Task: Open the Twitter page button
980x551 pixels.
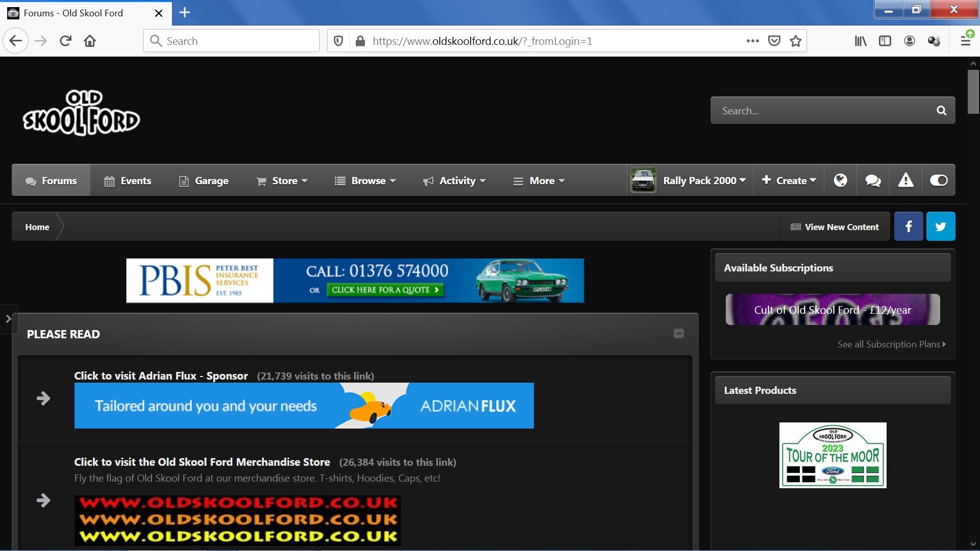Action: point(941,227)
